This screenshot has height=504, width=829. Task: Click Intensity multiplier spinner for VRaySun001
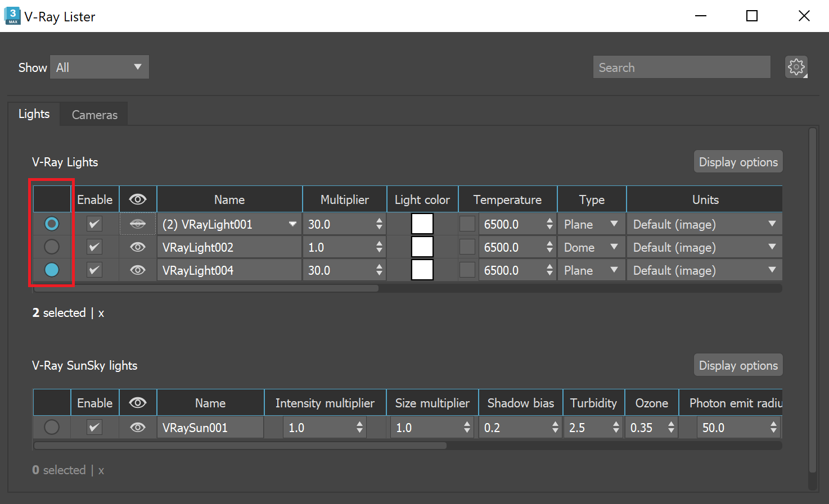click(x=359, y=428)
